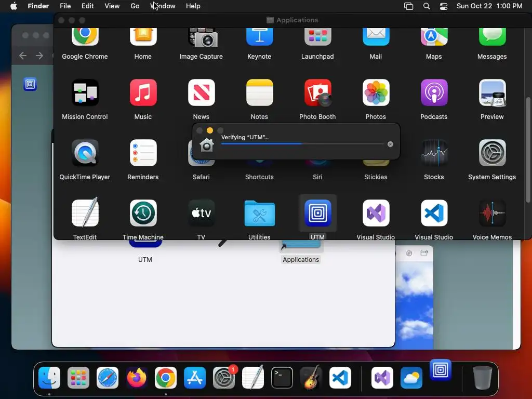Open Google Chrome from the Dock
532x399 pixels.
166,377
